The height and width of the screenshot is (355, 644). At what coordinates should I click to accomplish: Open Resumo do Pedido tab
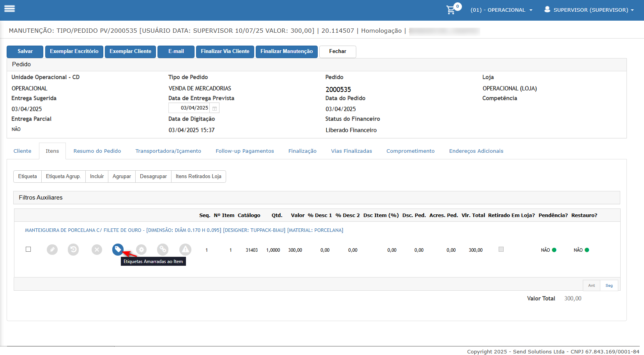(97, 151)
